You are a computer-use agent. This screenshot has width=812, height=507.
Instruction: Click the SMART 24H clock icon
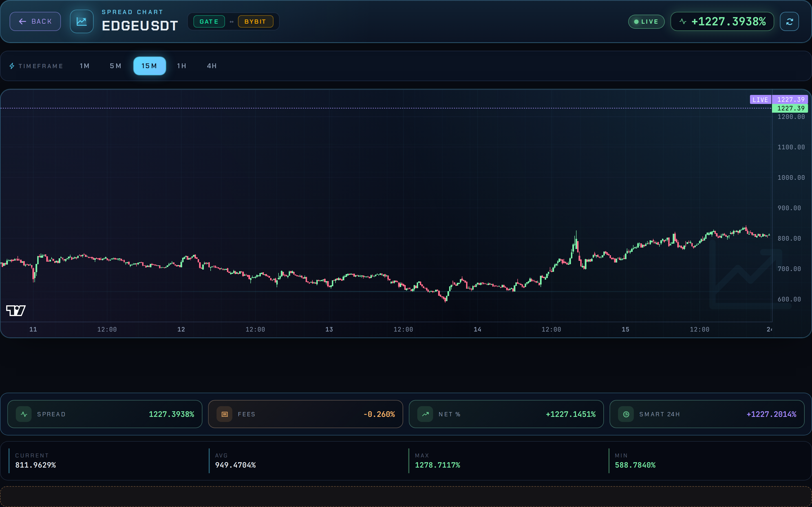[x=626, y=414]
